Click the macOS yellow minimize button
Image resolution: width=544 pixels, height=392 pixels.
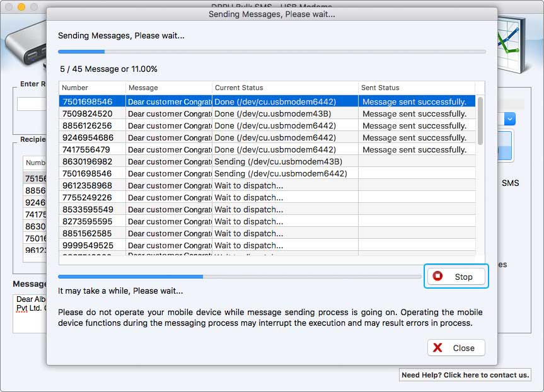point(21,6)
